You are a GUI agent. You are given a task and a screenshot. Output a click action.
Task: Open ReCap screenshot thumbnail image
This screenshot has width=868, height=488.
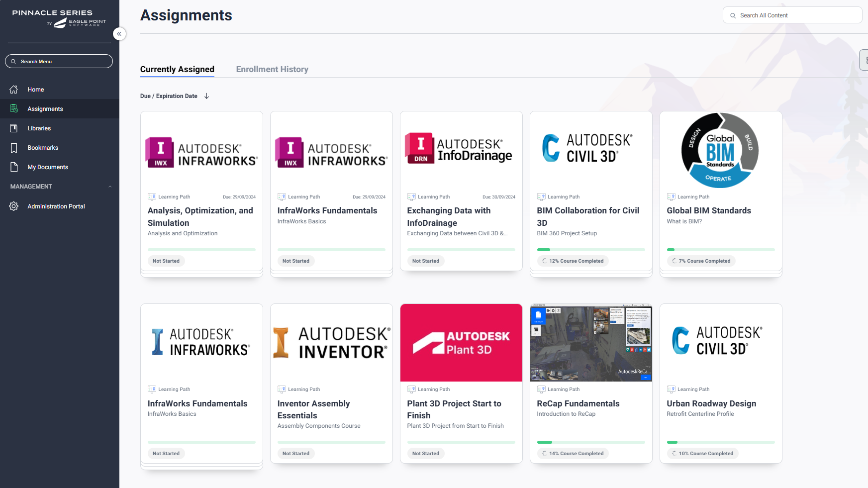coord(591,343)
